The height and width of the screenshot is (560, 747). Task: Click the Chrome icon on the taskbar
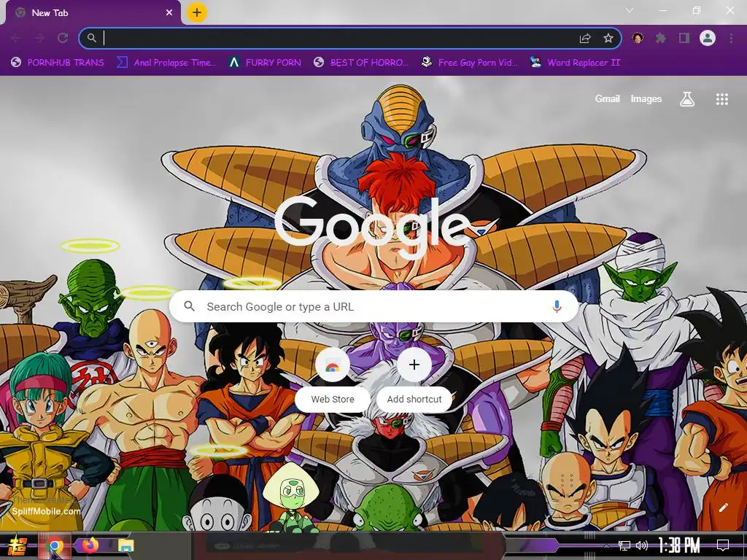pyautogui.click(x=54, y=545)
